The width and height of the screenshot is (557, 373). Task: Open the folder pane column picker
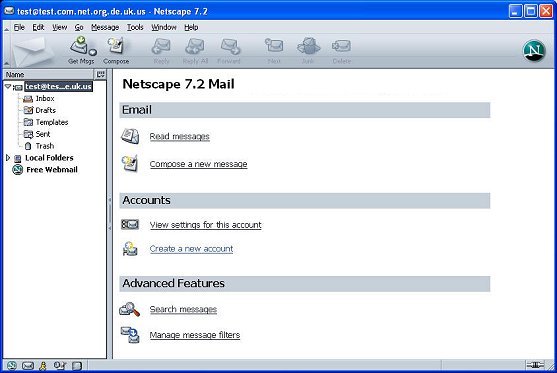pyautogui.click(x=101, y=75)
